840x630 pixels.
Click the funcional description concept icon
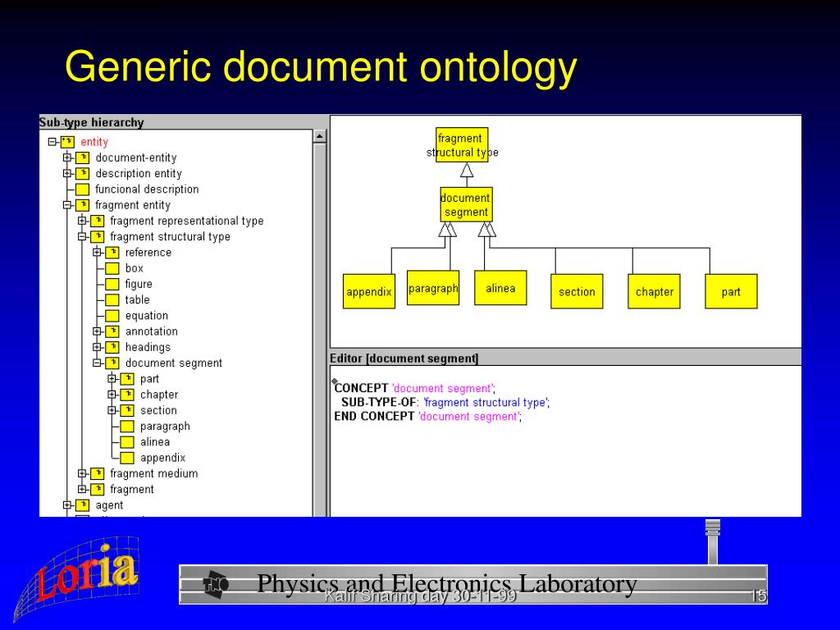(83, 189)
